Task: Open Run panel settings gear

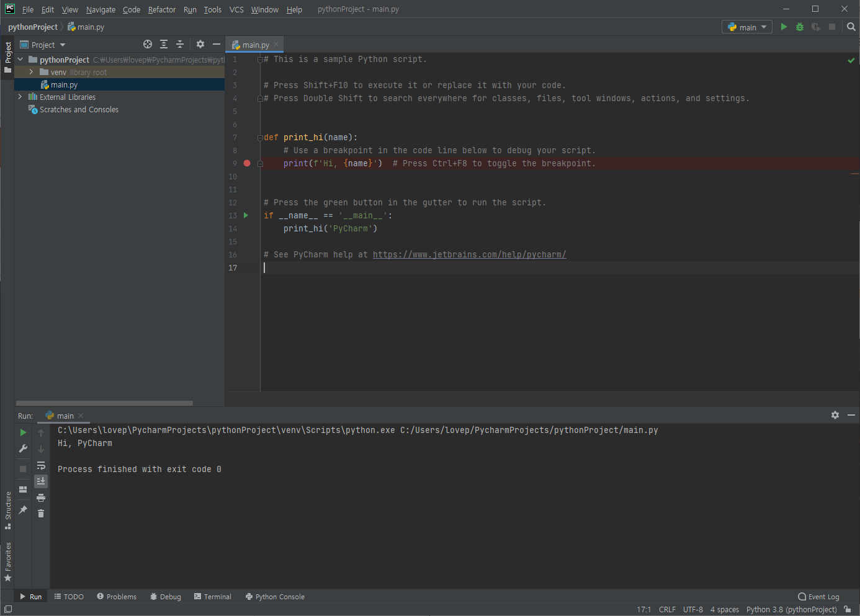Action: pos(835,415)
